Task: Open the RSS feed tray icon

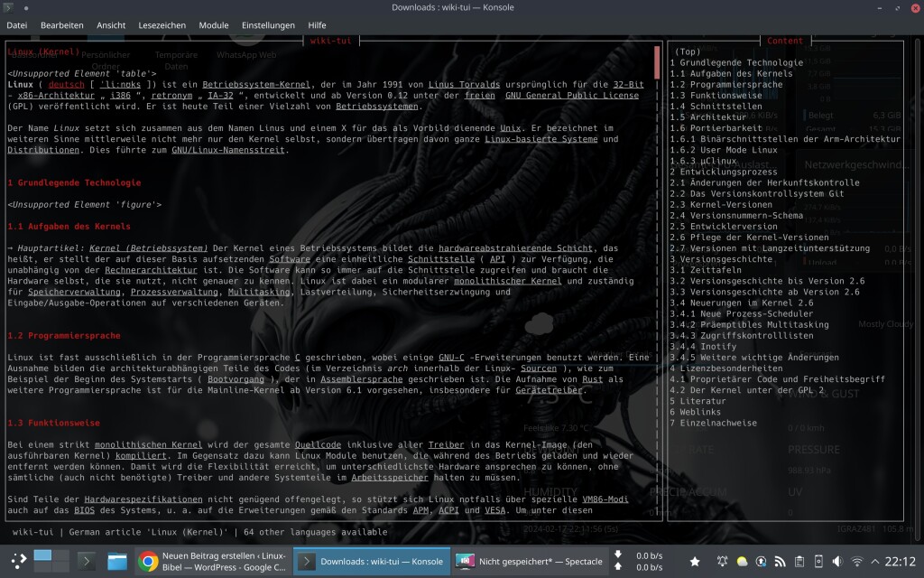Action: click(x=781, y=562)
